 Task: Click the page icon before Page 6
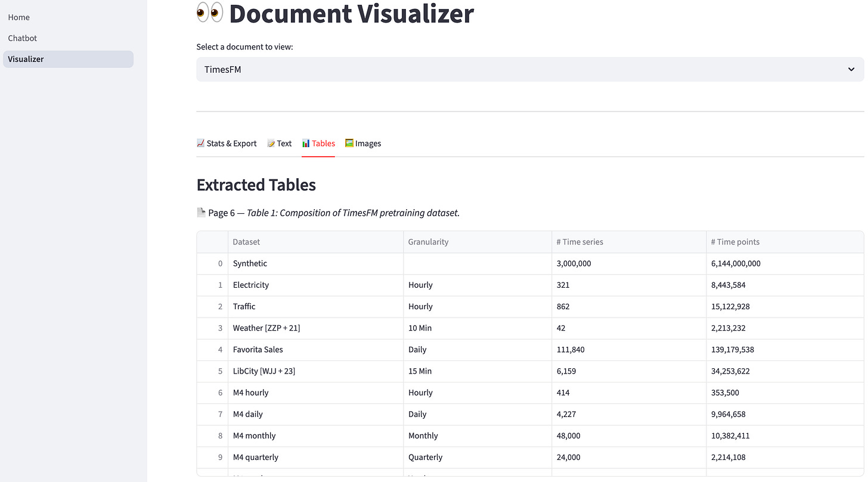tap(201, 212)
